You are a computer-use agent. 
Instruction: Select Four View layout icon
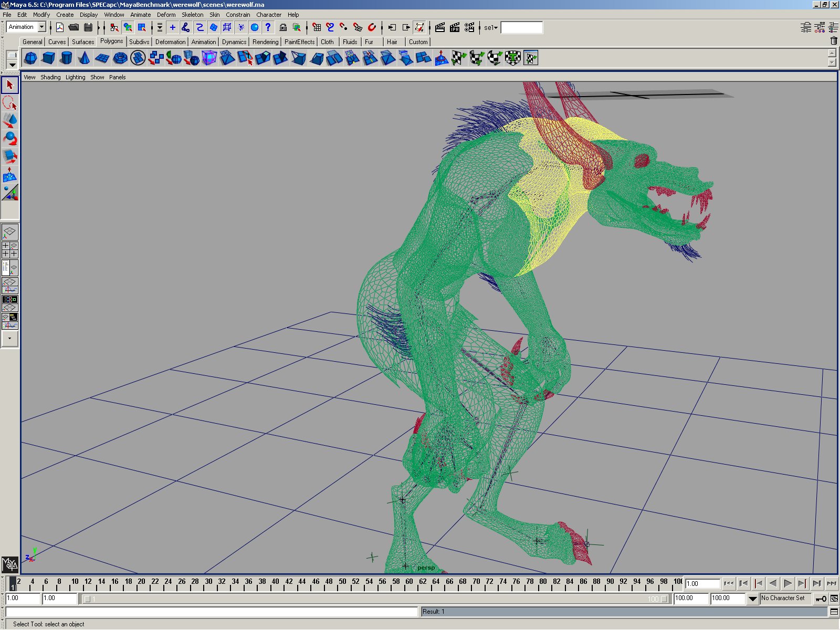tap(10, 250)
